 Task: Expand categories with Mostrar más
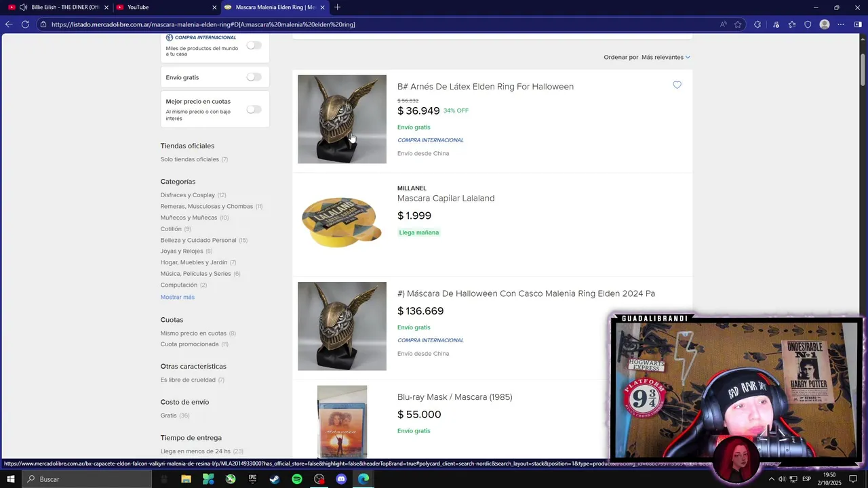point(178,297)
